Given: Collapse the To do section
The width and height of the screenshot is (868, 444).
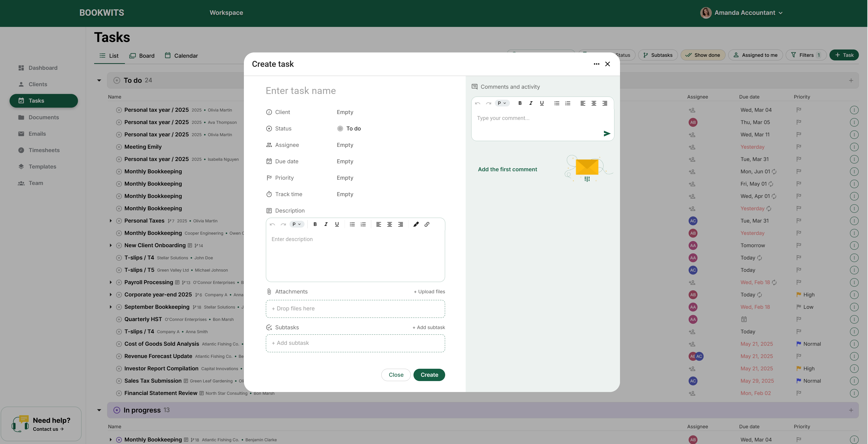Looking at the screenshot, I should [99, 80].
